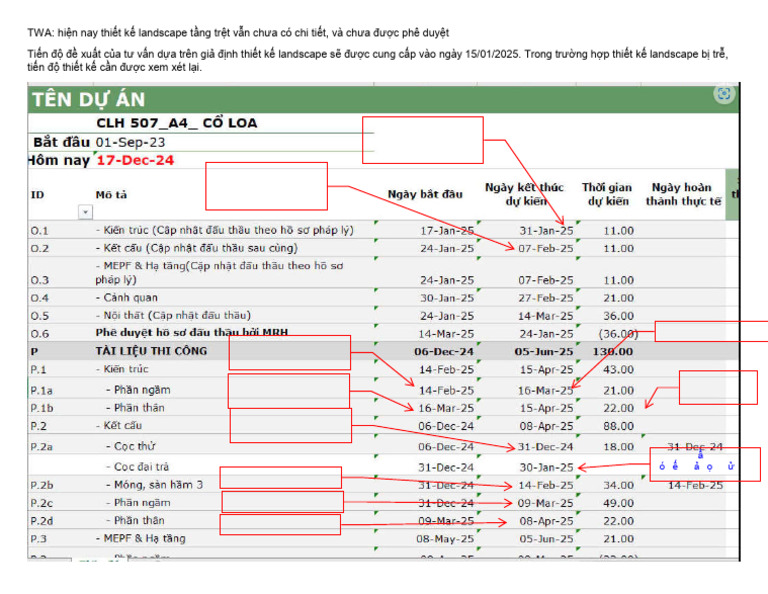
Task: Select row ID cell O.1
Action: (40, 231)
